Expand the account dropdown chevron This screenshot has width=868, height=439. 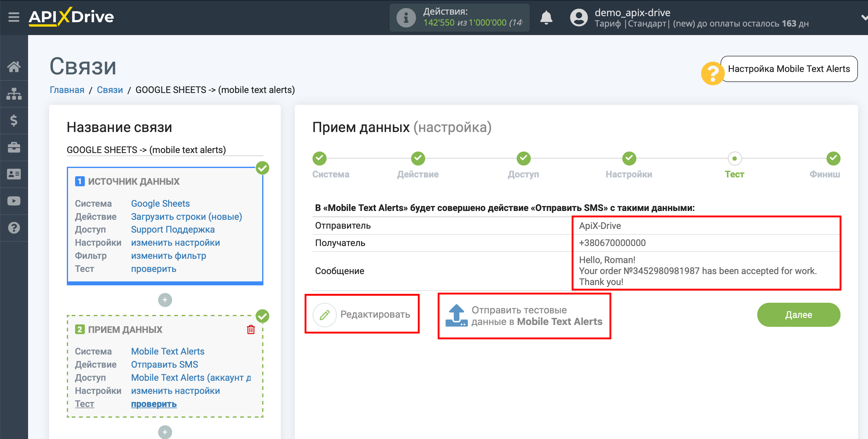coord(864,17)
